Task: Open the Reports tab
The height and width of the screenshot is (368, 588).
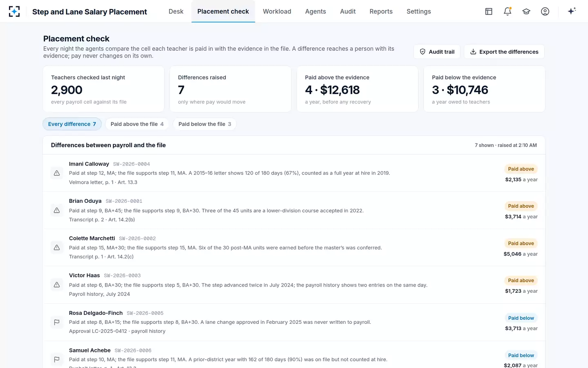Action: pyautogui.click(x=381, y=11)
